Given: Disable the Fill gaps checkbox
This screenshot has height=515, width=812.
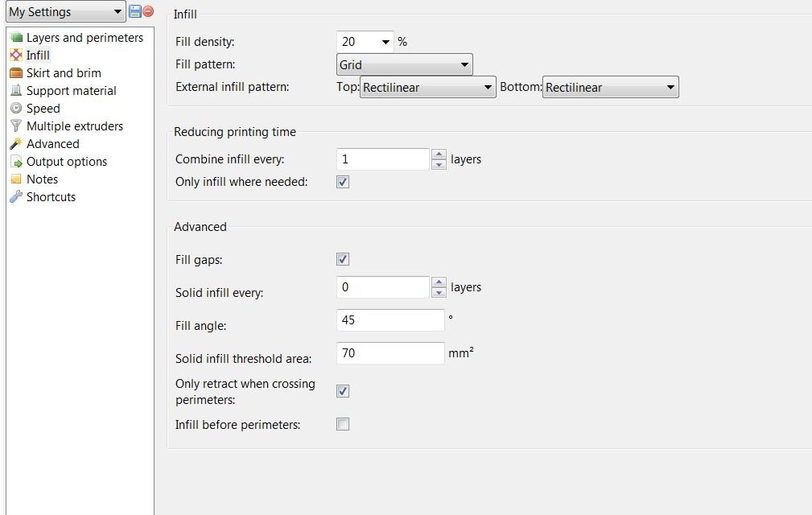Looking at the screenshot, I should pyautogui.click(x=343, y=259).
